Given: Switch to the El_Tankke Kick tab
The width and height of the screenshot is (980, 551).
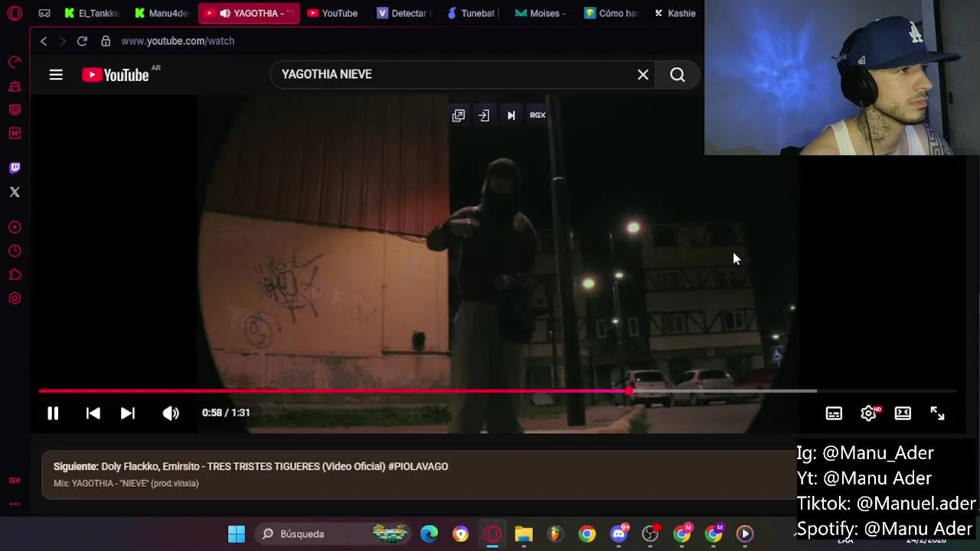Looking at the screenshot, I should coord(92,13).
